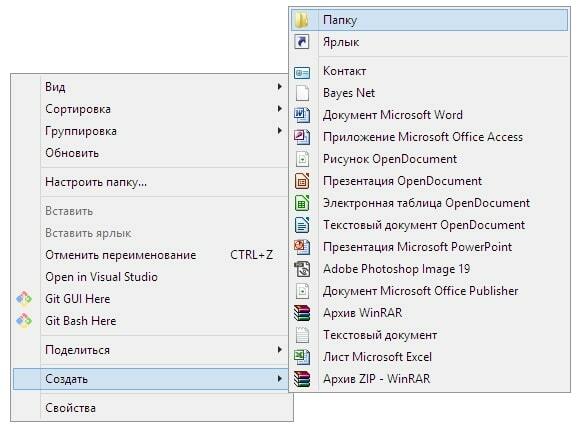Click the PowerPoint presentation icon
Viewport: 580px width, 436px height.
[302, 247]
